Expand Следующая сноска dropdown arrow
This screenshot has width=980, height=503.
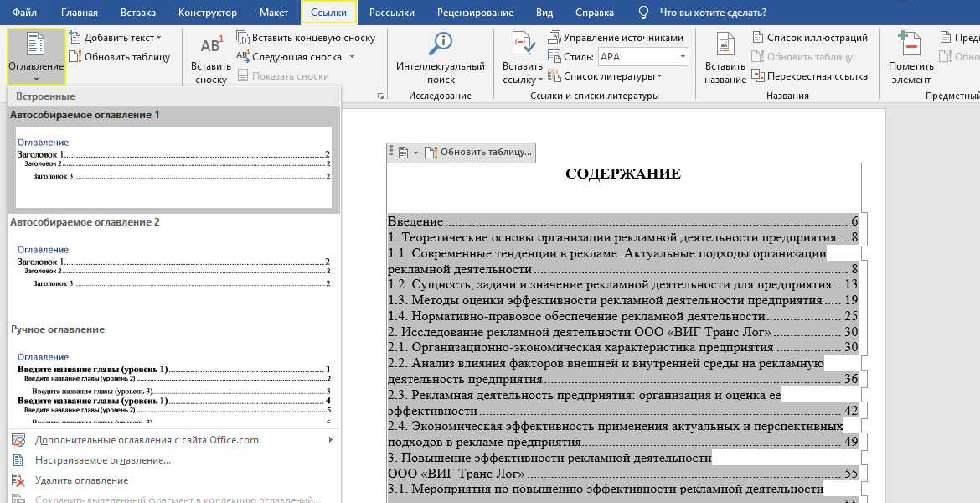(x=353, y=57)
